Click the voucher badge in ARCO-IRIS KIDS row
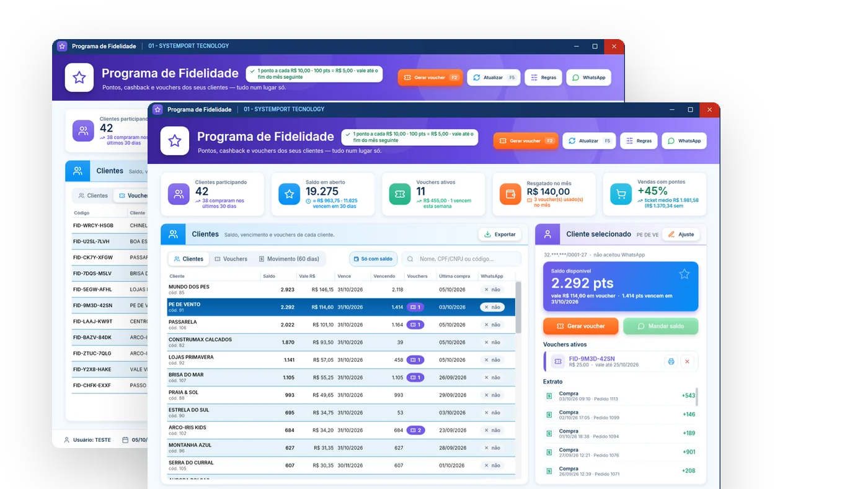Image resolution: width=868 pixels, height=489 pixels. [x=415, y=430]
